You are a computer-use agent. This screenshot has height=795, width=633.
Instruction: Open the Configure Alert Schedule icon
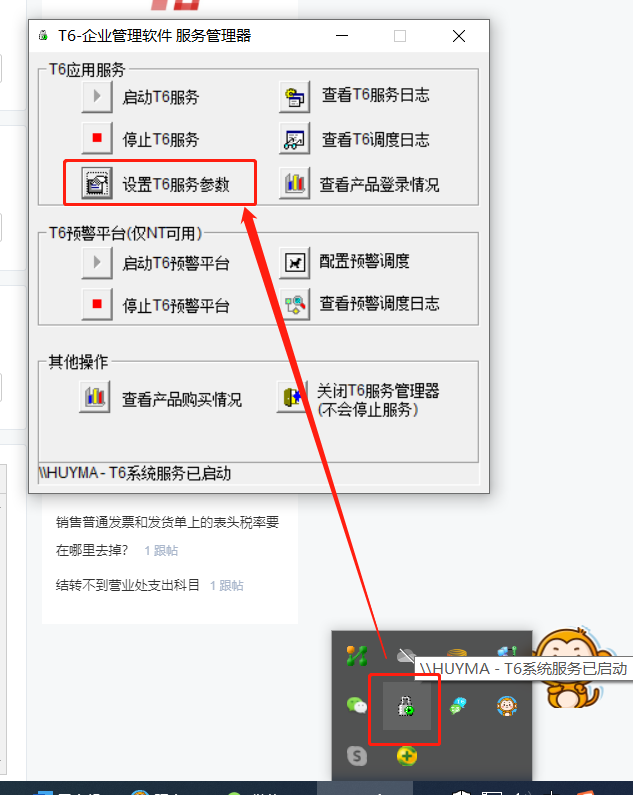[295, 263]
